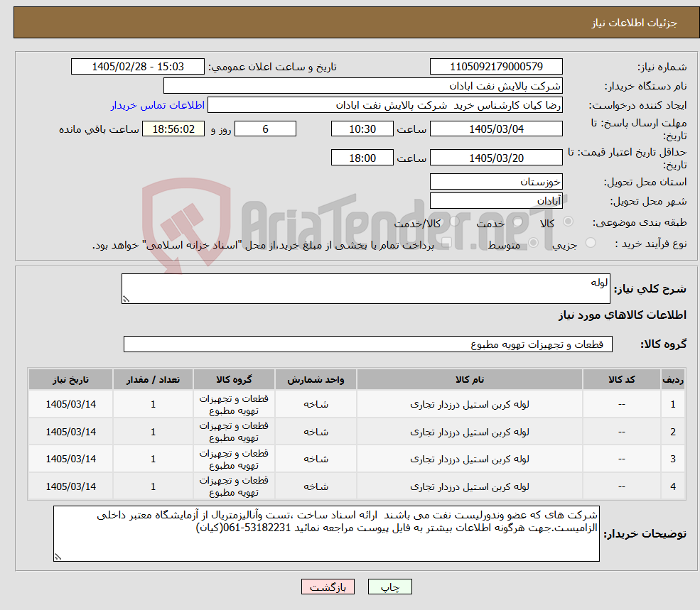Select the متوسط purchase type radio
The width and height of the screenshot is (700, 610).
[x=533, y=243]
